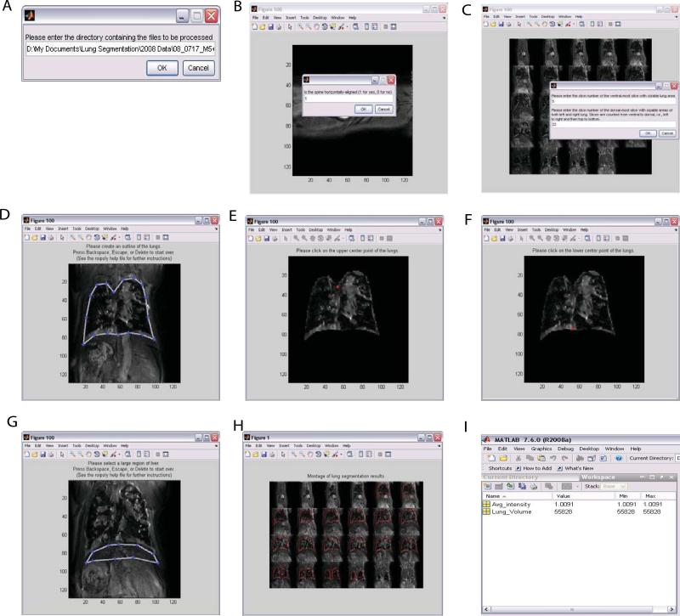Image resolution: width=680 pixels, height=616 pixels.
Task: Click Save icon in Figure 1 montage window
Action: [x=263, y=455]
